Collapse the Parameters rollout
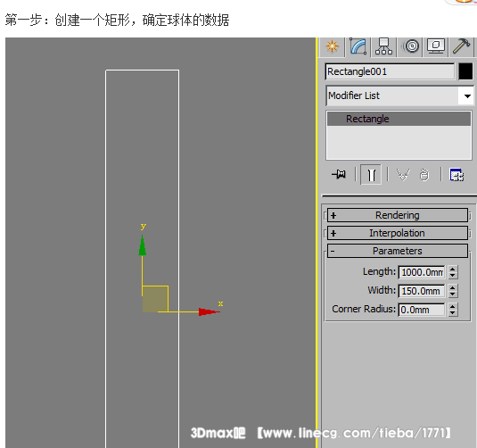This screenshot has width=477, height=448. [398, 251]
